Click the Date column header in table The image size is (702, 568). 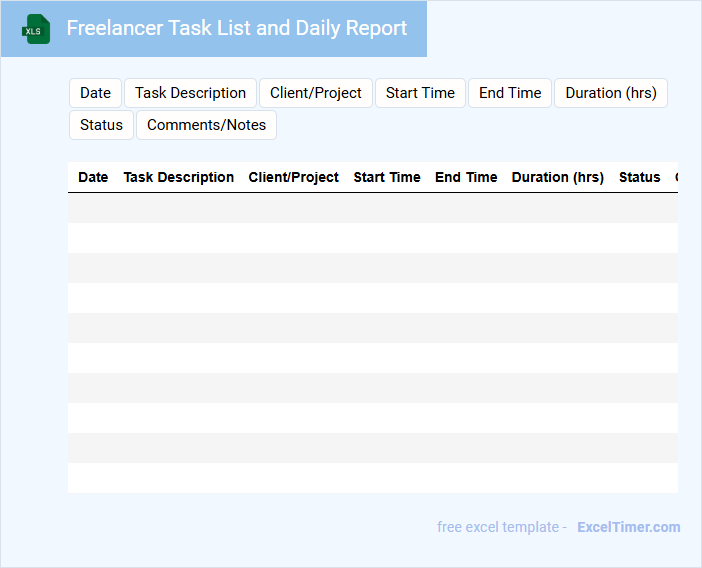[93, 177]
